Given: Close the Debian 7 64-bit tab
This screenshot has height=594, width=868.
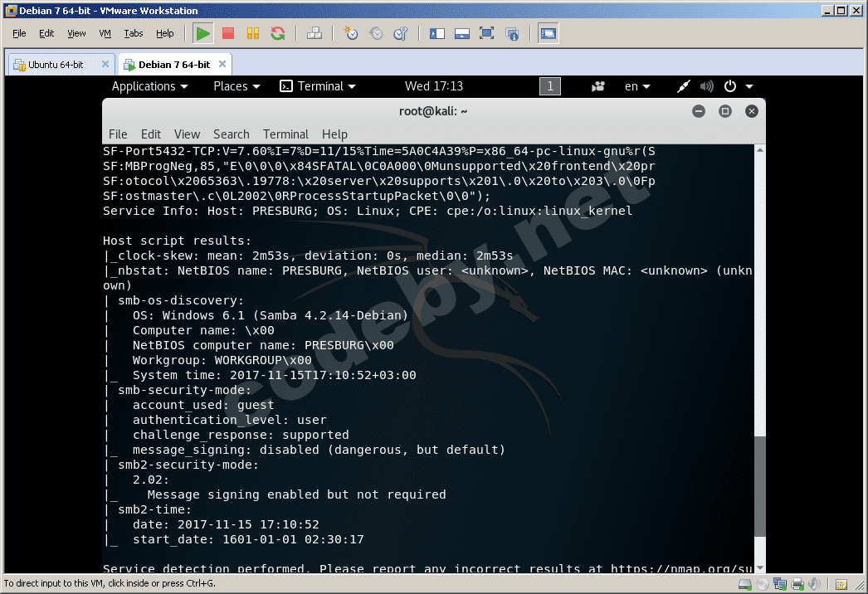Looking at the screenshot, I should click(222, 64).
